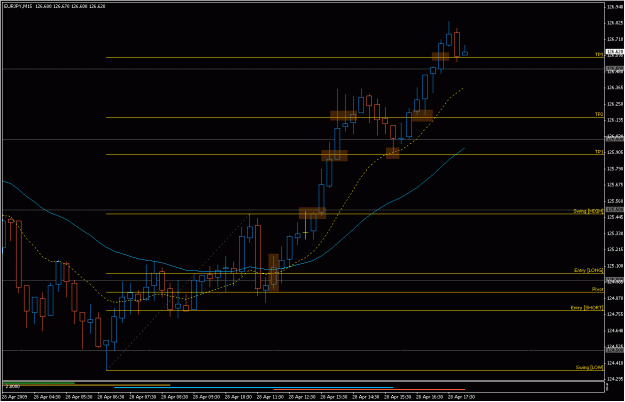Click the 28 Apr 2009 date label

point(12,397)
